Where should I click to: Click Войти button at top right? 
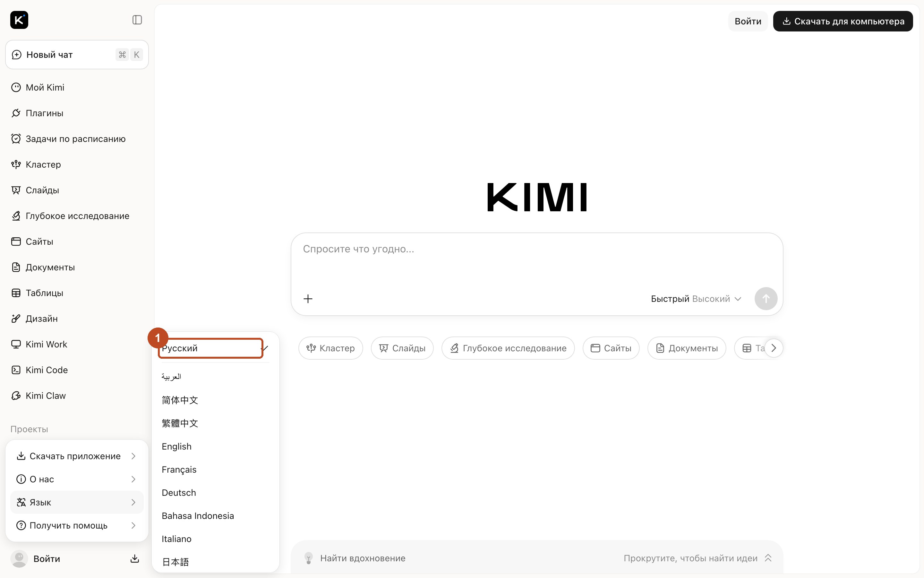click(748, 22)
